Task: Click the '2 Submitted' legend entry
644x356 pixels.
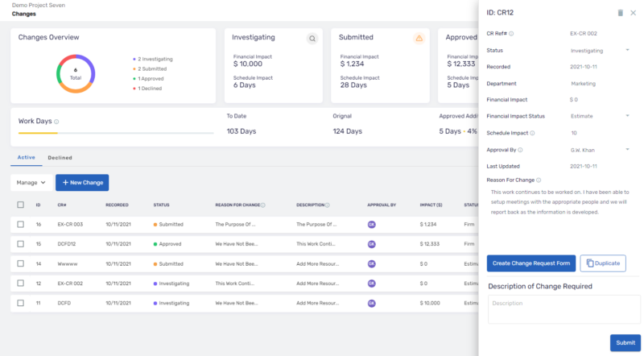Action: [x=150, y=69]
